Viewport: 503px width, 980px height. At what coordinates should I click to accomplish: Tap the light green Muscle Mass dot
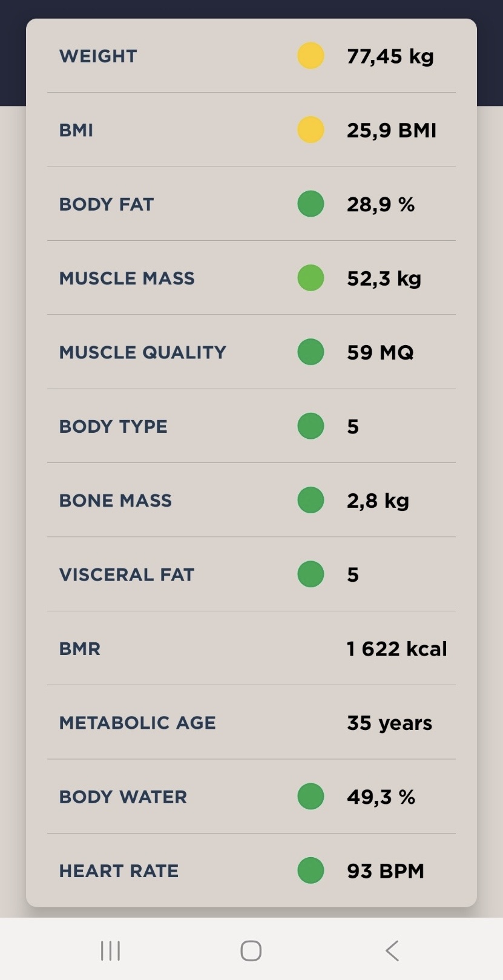[311, 278]
